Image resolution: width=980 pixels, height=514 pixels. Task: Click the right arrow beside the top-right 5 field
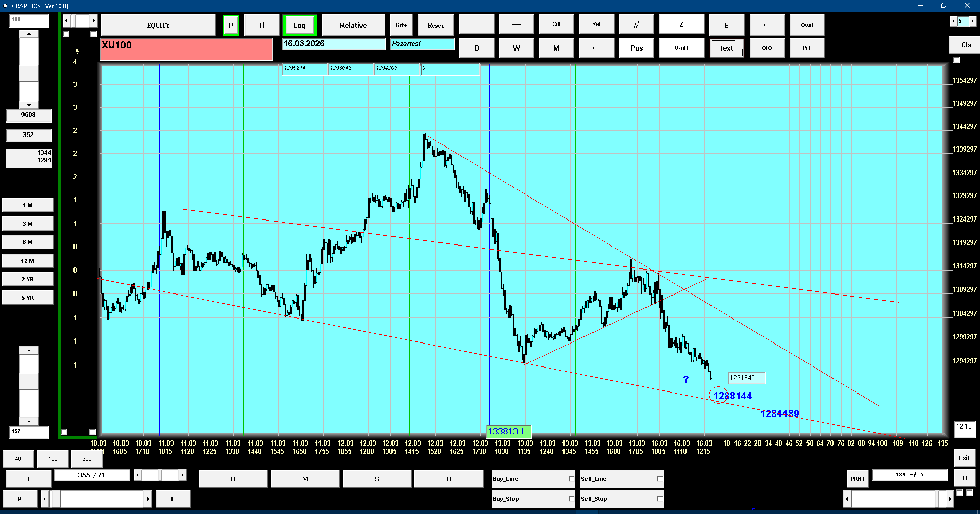(x=973, y=21)
